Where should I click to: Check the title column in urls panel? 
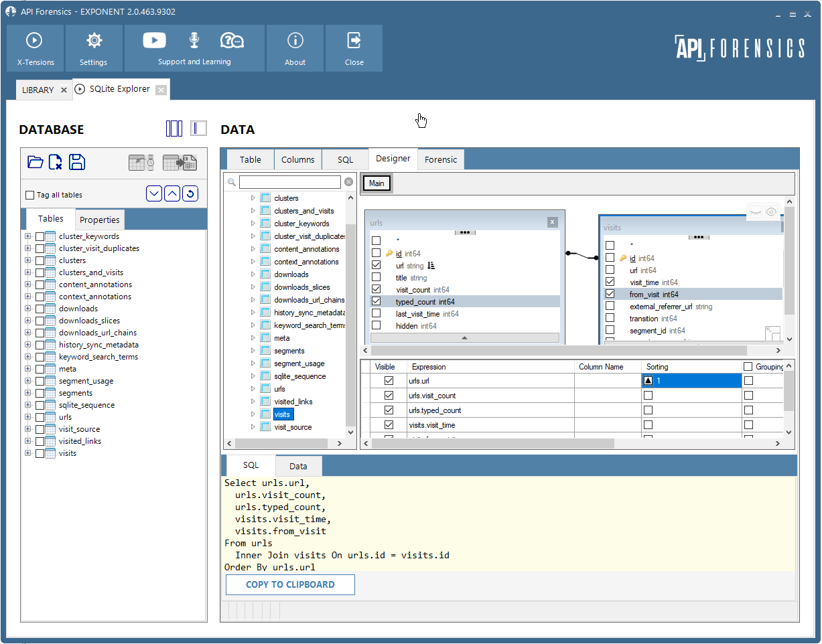tap(376, 277)
